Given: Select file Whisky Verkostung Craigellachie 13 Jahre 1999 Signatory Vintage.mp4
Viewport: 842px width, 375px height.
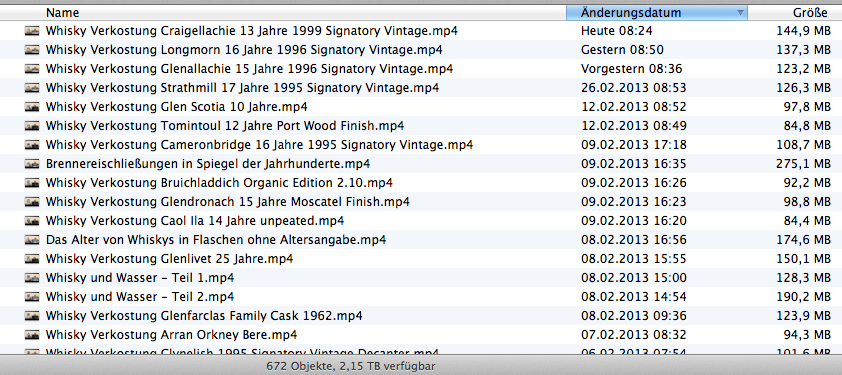Looking at the screenshot, I should (252, 31).
